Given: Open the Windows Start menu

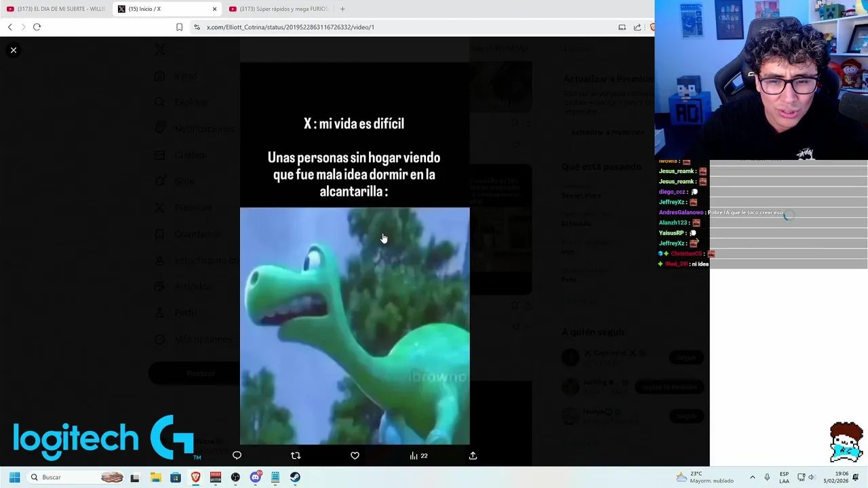Looking at the screenshot, I should [x=14, y=477].
